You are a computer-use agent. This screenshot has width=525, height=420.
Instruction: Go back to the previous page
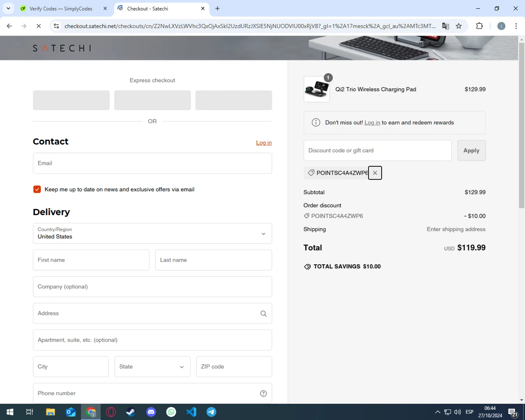9,26
